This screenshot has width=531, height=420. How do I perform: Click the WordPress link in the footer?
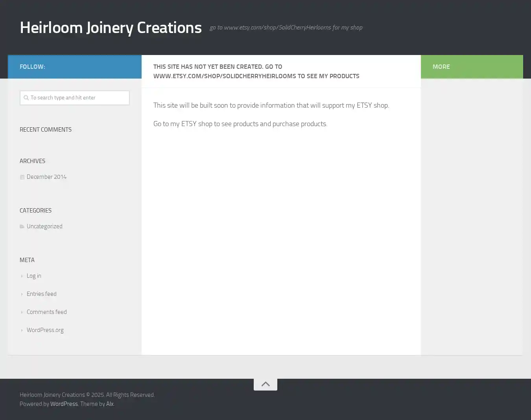(x=64, y=404)
